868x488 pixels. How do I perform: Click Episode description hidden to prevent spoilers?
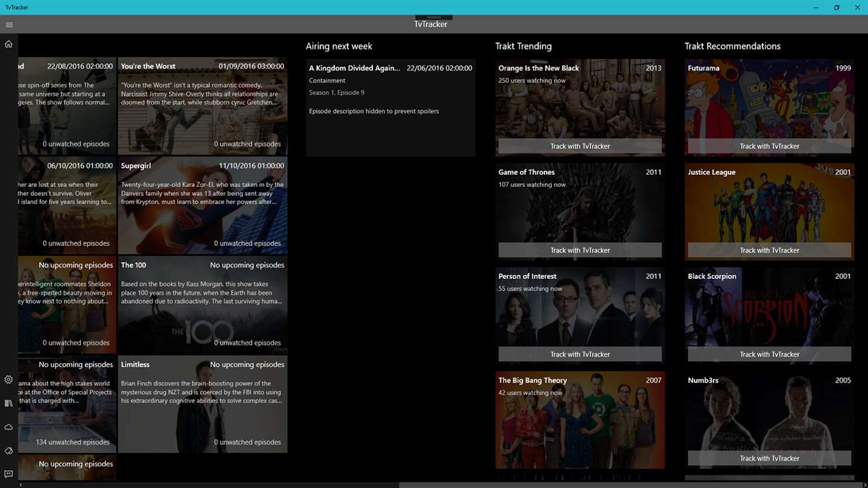[x=374, y=111]
